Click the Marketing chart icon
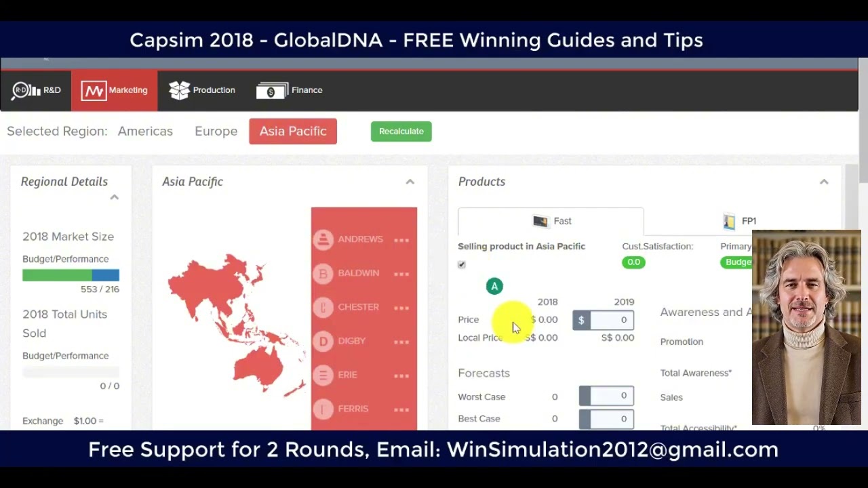868x488 pixels. (94, 90)
